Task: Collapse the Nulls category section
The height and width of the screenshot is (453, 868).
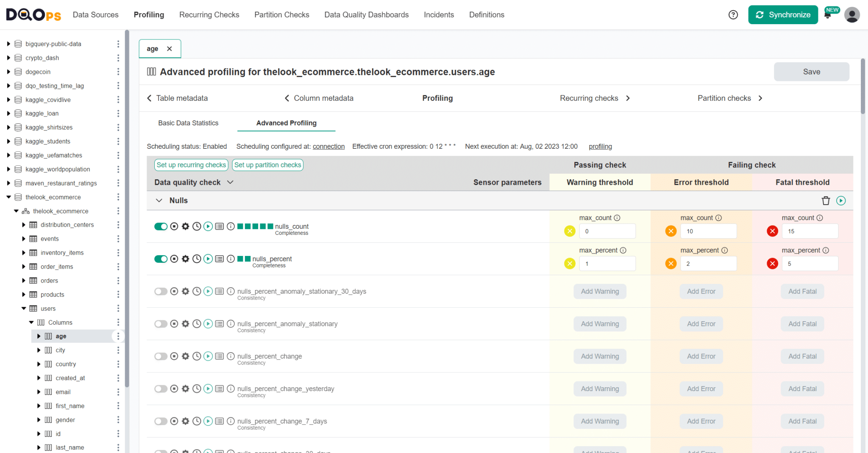Action: pyautogui.click(x=159, y=200)
